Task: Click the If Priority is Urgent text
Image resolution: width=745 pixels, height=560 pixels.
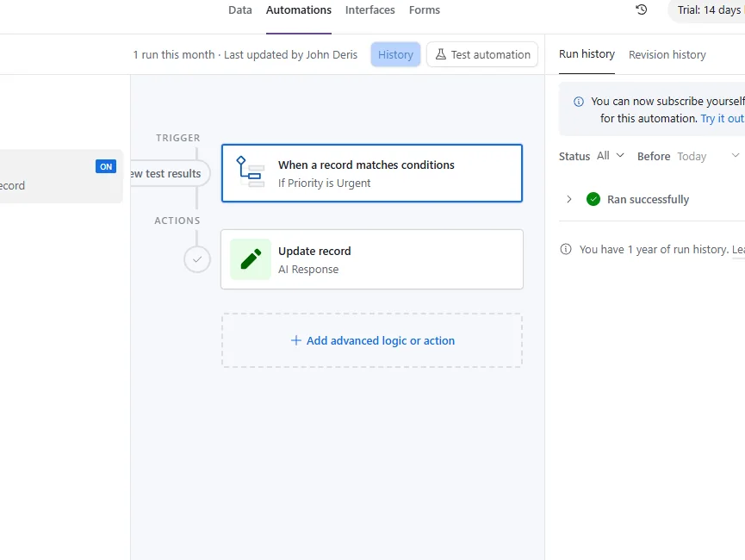Action: 324,183
